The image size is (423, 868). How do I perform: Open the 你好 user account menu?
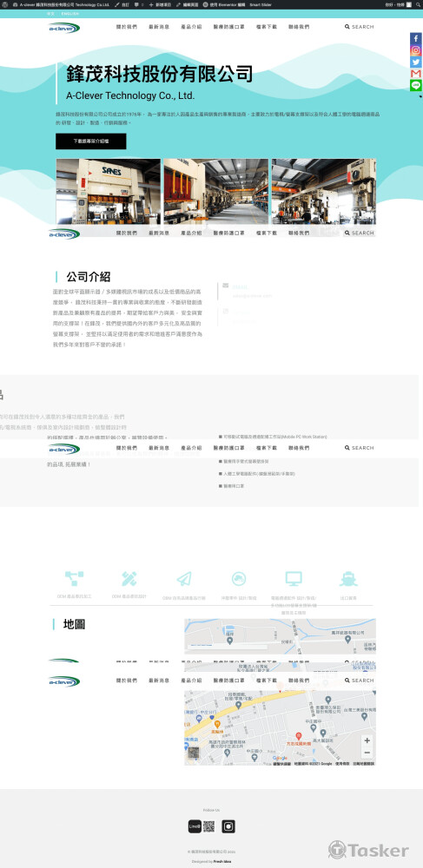pyautogui.click(x=399, y=3)
